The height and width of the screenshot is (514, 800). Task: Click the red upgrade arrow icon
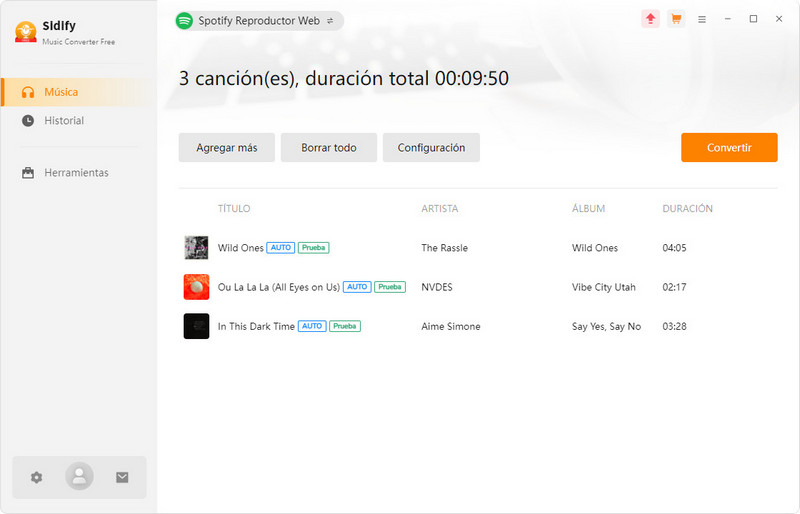(651, 19)
